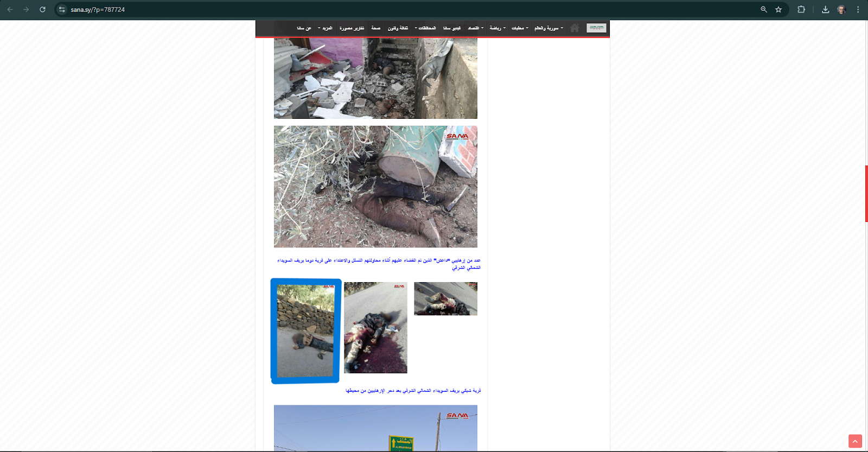Open the browser extensions puzzle icon
868x452 pixels.
801,9
